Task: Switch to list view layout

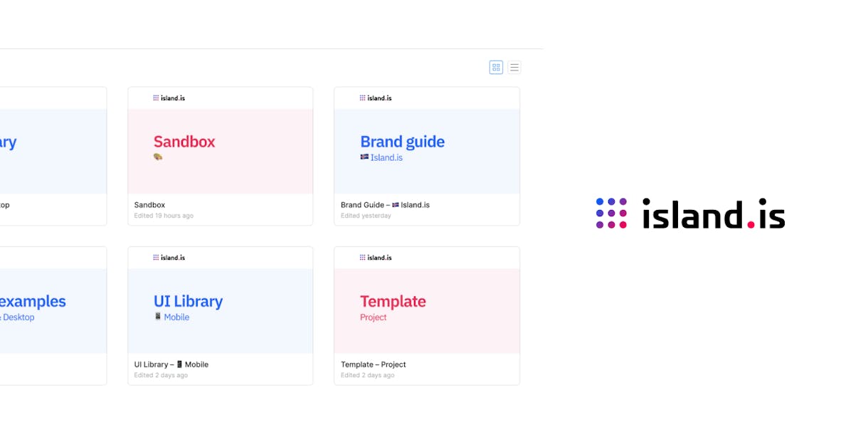Action: pos(514,68)
